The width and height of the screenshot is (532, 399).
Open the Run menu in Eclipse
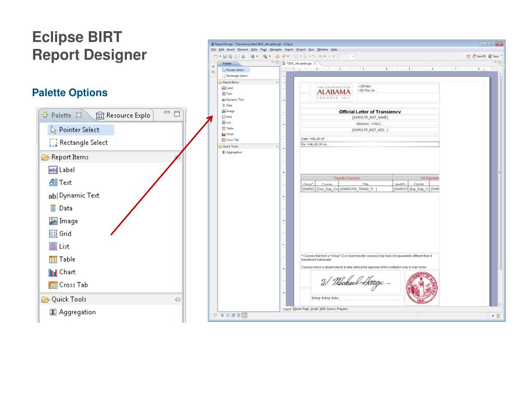(x=312, y=49)
